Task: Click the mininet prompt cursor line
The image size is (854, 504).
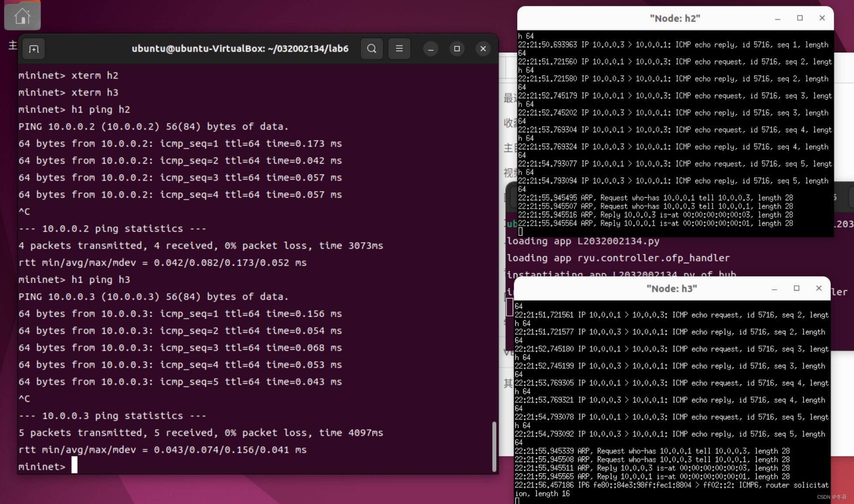Action: pos(48,466)
